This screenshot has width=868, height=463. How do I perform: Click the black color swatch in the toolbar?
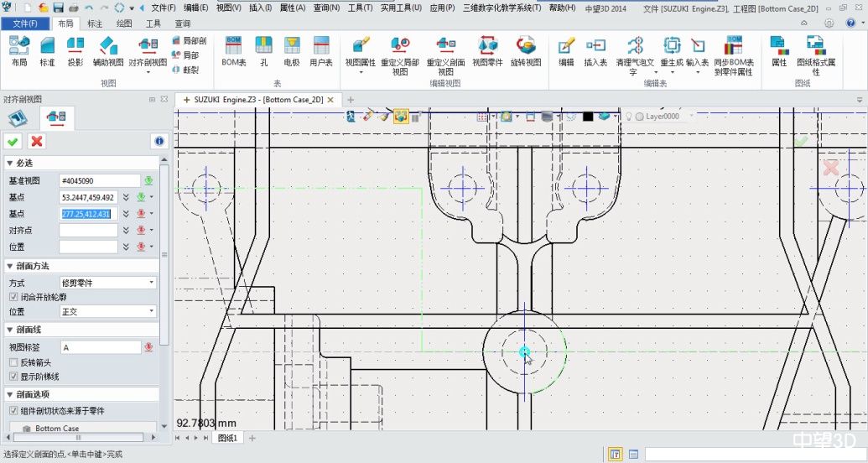coord(588,117)
